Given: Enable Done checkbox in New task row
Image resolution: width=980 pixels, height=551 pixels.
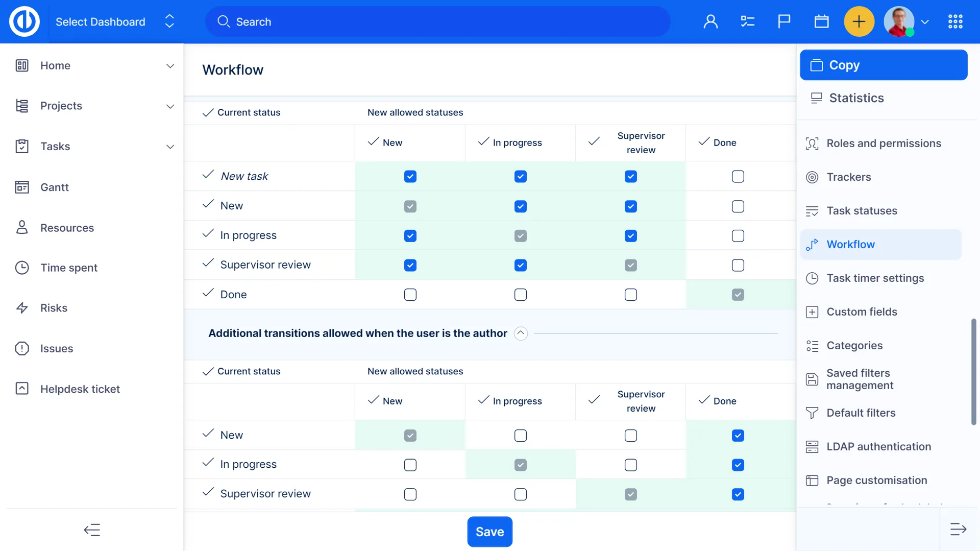Looking at the screenshot, I should tap(738, 177).
